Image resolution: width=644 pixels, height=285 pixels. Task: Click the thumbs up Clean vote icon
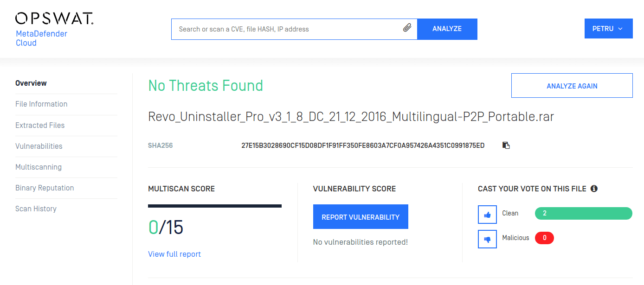[x=487, y=215]
